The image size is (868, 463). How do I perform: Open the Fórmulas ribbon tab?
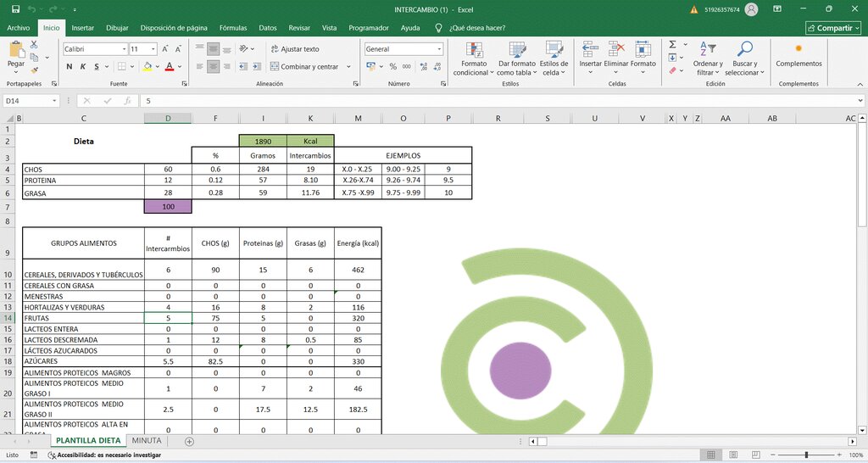coord(233,28)
